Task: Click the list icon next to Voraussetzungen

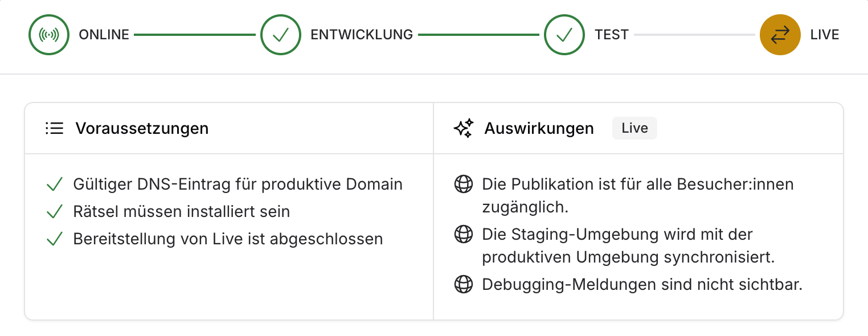Action: [55, 128]
